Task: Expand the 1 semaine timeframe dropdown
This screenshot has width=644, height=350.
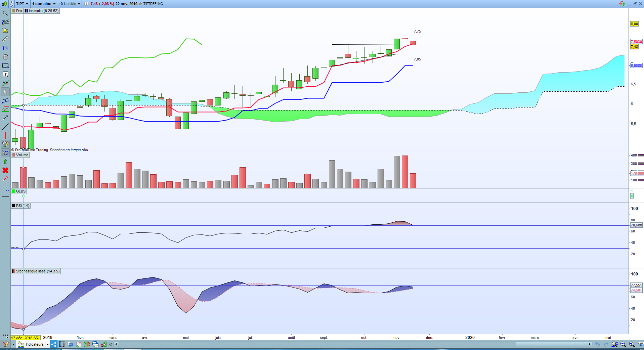Action: (44, 4)
